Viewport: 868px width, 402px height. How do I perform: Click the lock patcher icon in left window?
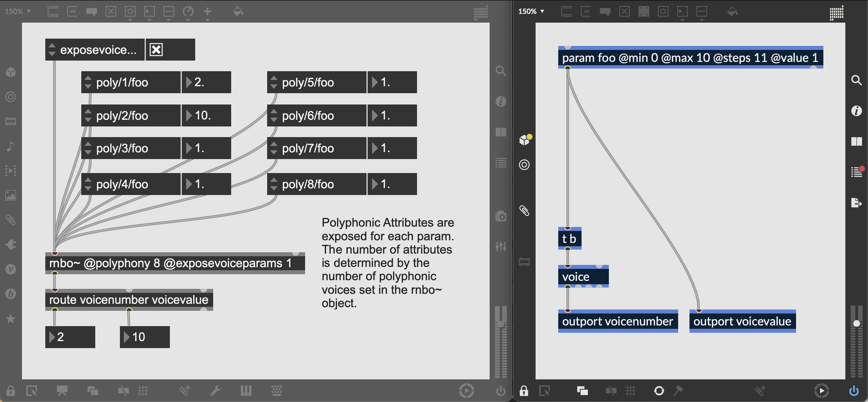10,391
